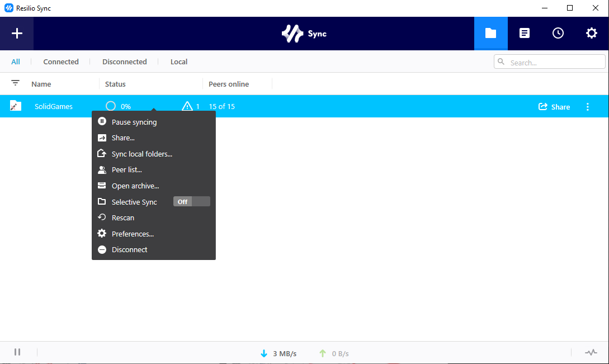Click the plus icon to add folder
Viewport: 609px width, 364px height.
(17, 34)
